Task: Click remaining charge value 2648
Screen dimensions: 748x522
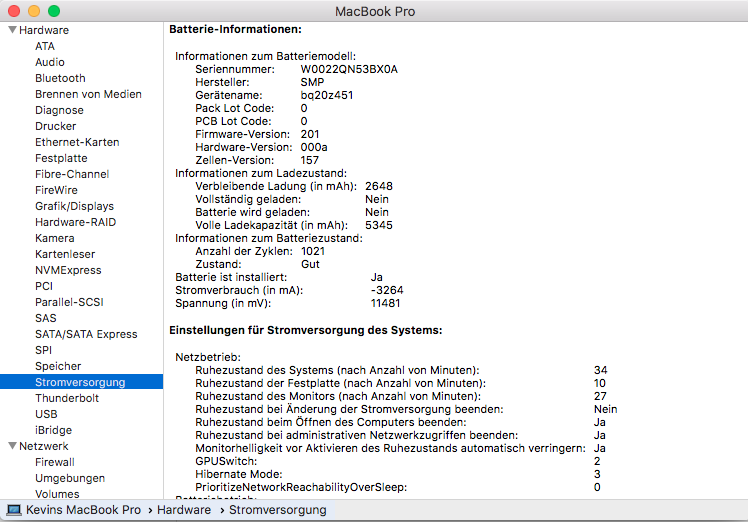Action: click(379, 186)
